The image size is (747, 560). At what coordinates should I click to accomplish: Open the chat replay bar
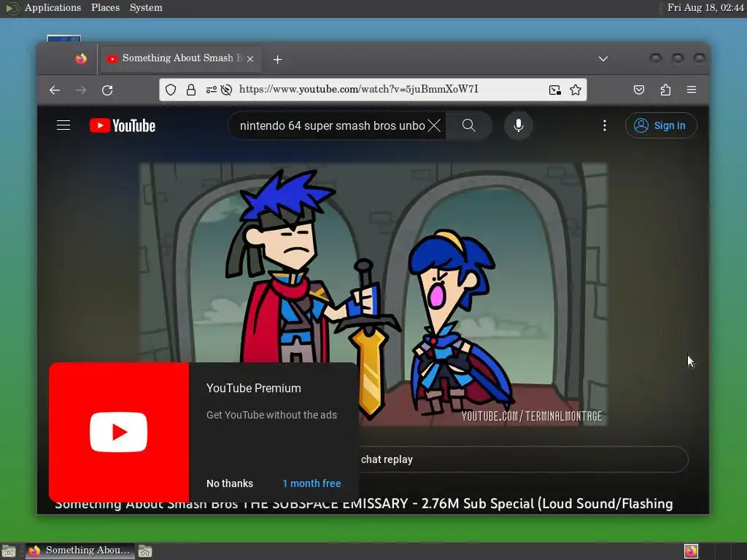[523, 459]
